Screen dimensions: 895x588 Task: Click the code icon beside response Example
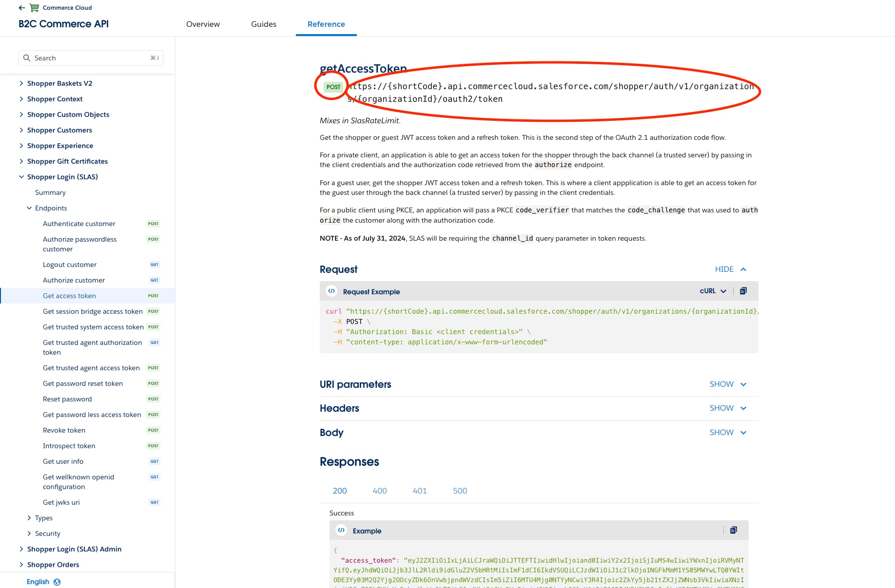pyautogui.click(x=341, y=530)
